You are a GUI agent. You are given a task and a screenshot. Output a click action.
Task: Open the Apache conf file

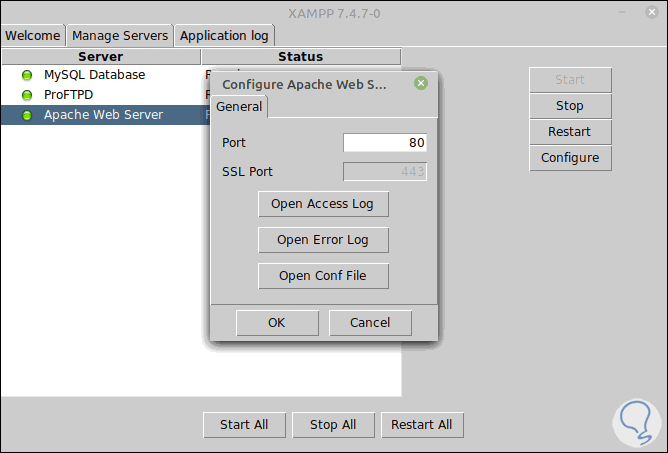click(323, 276)
